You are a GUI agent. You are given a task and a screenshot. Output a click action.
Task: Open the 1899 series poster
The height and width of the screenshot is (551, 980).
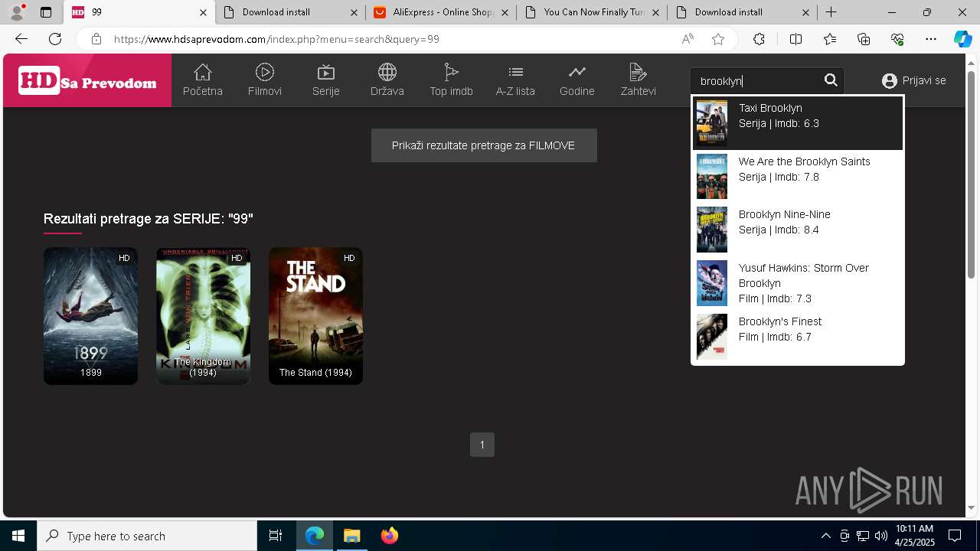click(90, 315)
